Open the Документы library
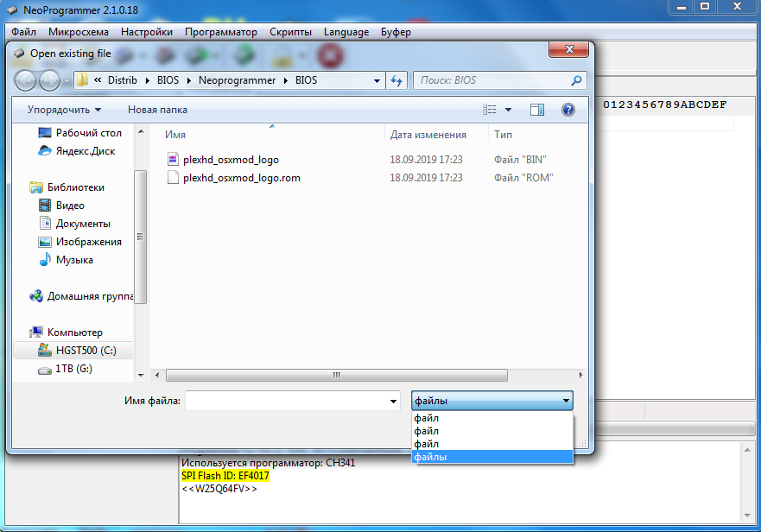This screenshot has width=761, height=532. coord(75,224)
